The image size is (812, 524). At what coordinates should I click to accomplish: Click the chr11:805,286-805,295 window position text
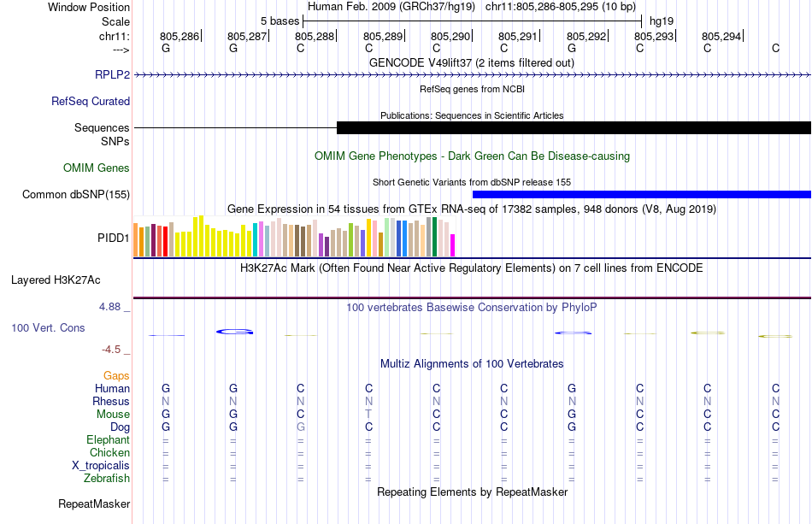(x=561, y=7)
